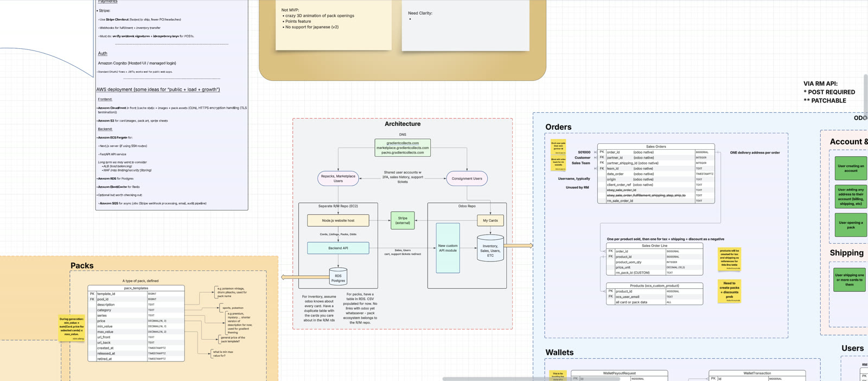Select the Shipping section heading
This screenshot has height=381, width=868.
[846, 253]
